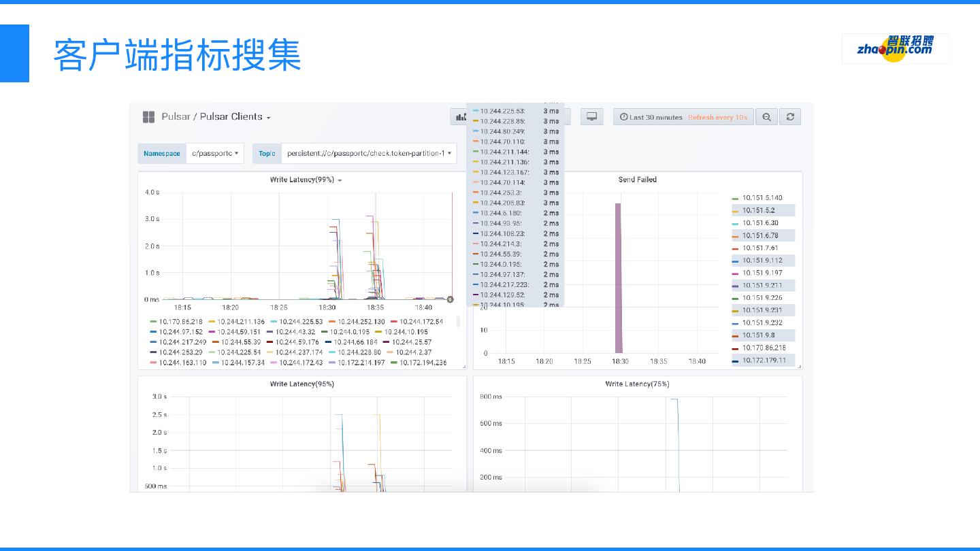Click the Zhaopin.com logo
Image resolution: width=980 pixels, height=551 pixels.
tap(894, 48)
